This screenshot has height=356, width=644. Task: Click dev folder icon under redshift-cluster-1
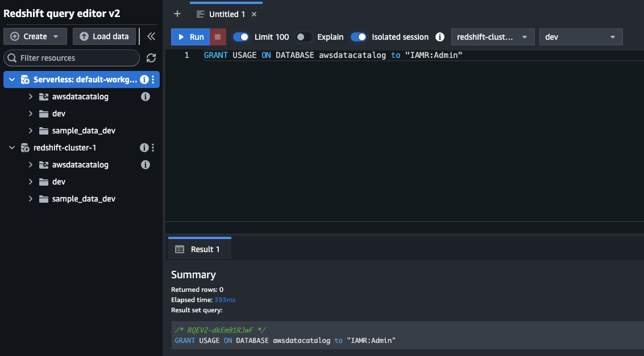tap(44, 182)
